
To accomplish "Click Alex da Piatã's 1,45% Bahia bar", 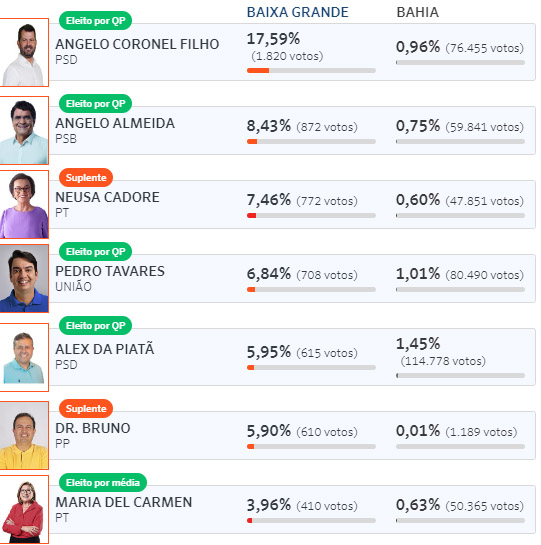I will coord(460,375).
